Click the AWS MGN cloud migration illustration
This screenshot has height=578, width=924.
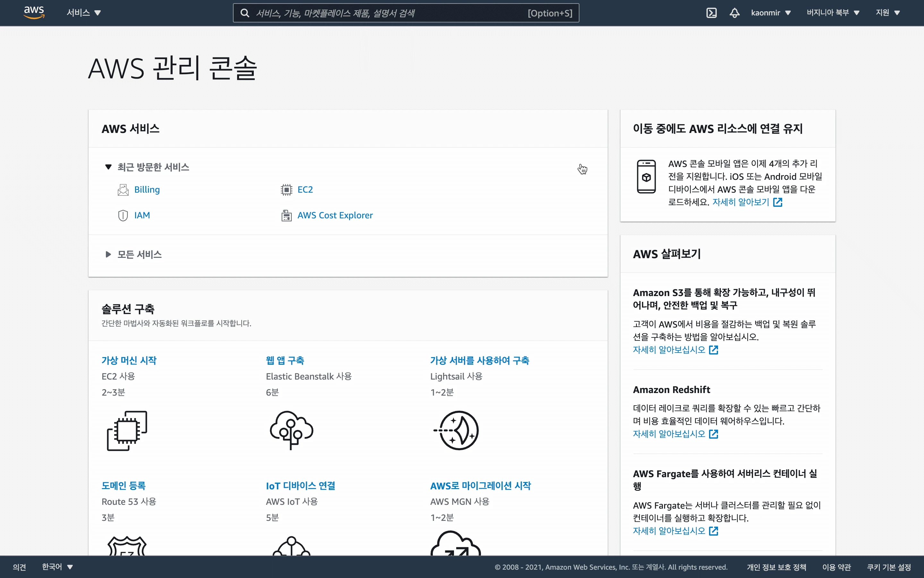456,543
